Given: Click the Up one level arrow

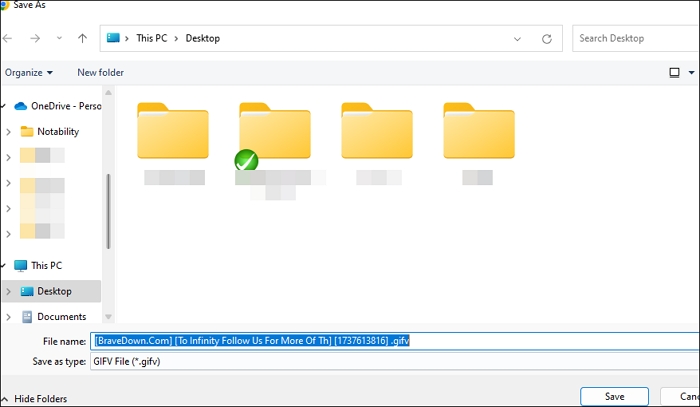Looking at the screenshot, I should click(x=82, y=39).
